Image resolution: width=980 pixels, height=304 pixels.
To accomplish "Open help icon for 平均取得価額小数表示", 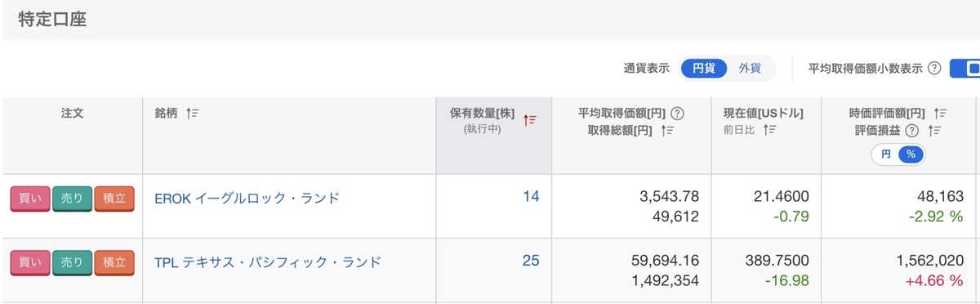I will click(x=935, y=69).
